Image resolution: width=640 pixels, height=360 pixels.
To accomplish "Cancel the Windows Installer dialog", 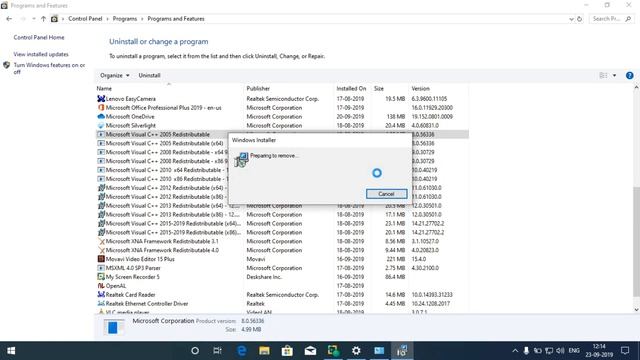I will 386,194.
